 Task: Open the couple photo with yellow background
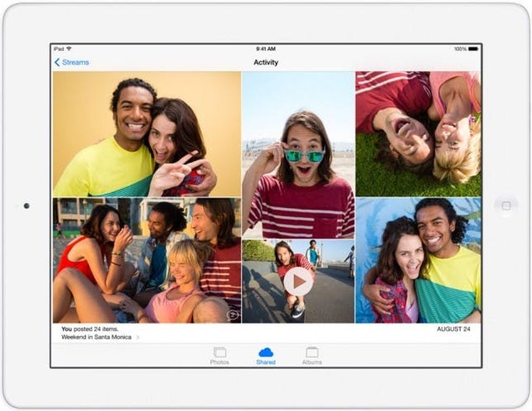coord(147,134)
